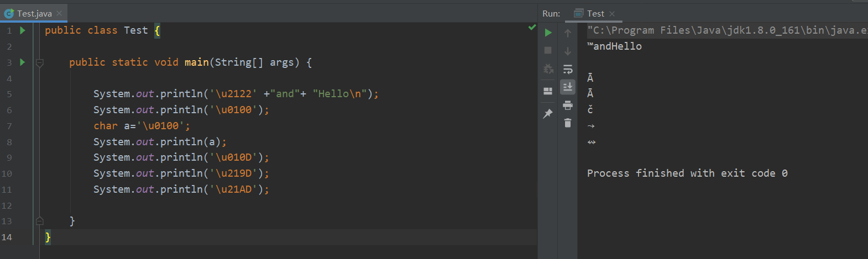Click '\u219D' literal at line 10
This screenshot has width=868, height=259.
pyautogui.click(x=233, y=173)
